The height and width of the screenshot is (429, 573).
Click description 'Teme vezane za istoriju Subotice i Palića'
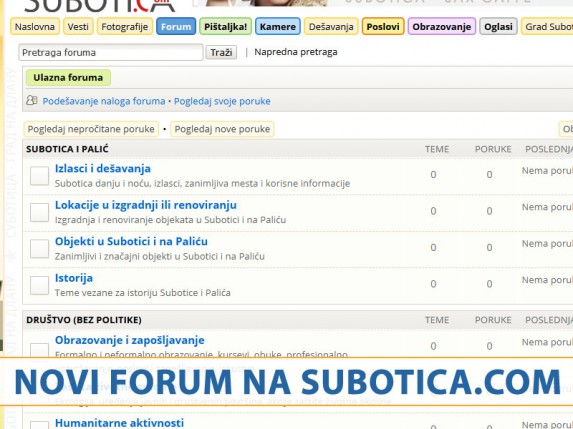(143, 293)
